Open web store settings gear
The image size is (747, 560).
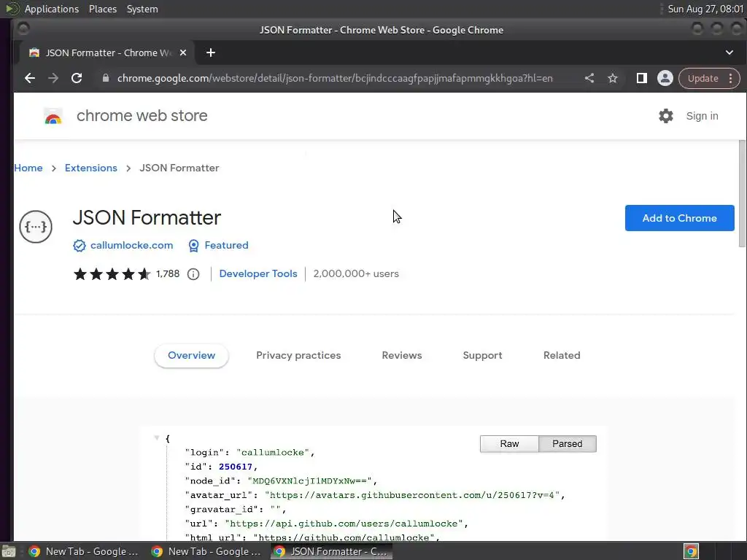pyautogui.click(x=665, y=116)
